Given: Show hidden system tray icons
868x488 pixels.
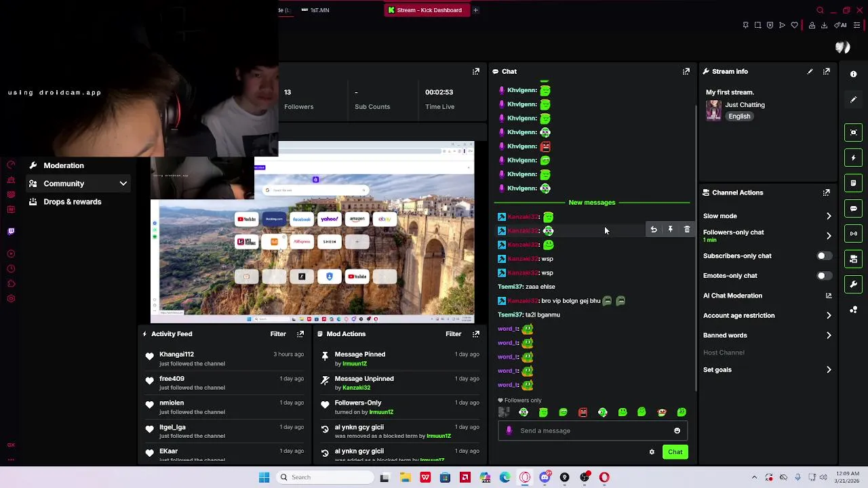Looking at the screenshot, I should tap(754, 477).
